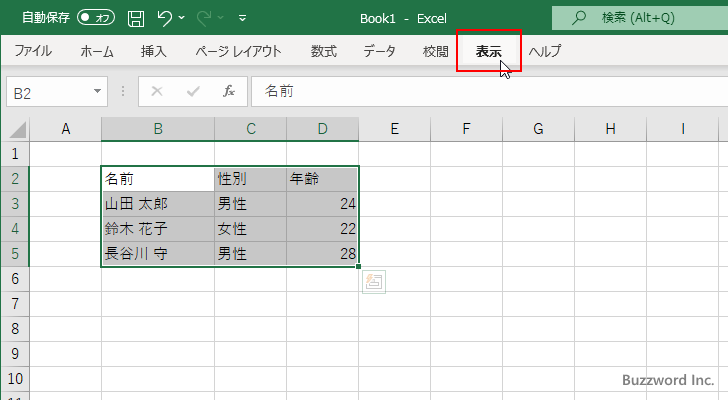This screenshot has width=728, height=400.
Task: Click the formula bar containing 名前
Action: pos(489,92)
